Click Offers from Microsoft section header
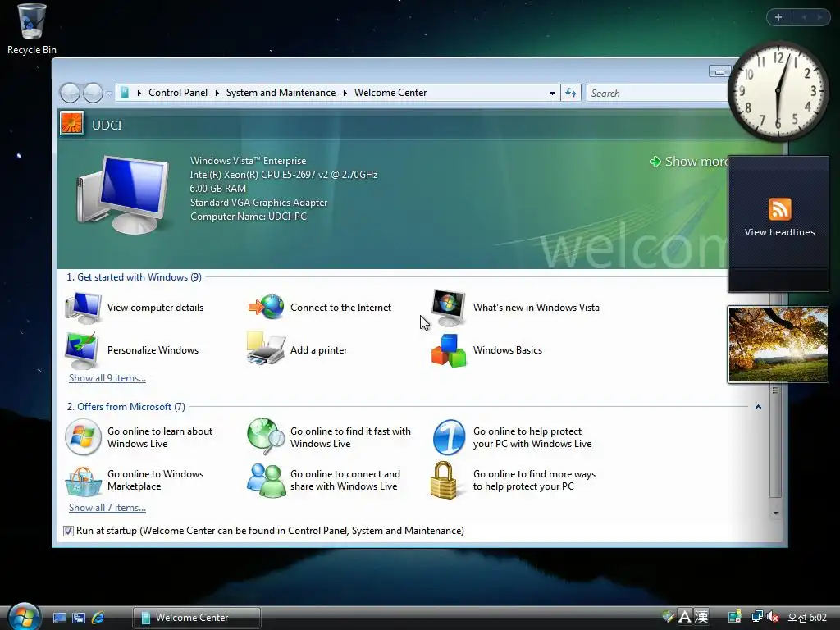 pos(126,407)
